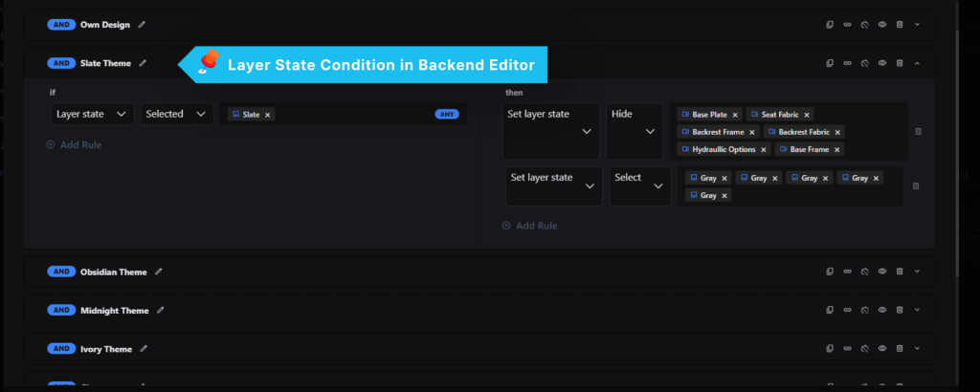The image size is (980, 392).
Task: Delete the Ivory Theme condition
Action: point(900,348)
